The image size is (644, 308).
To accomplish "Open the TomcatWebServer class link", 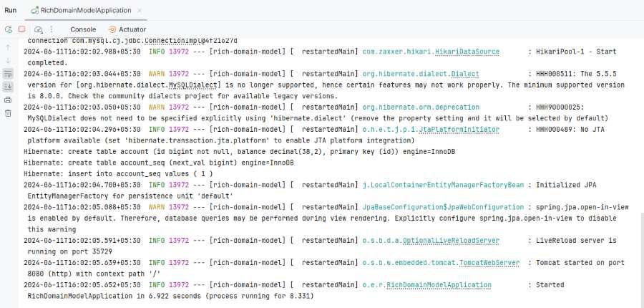I will point(489,263).
